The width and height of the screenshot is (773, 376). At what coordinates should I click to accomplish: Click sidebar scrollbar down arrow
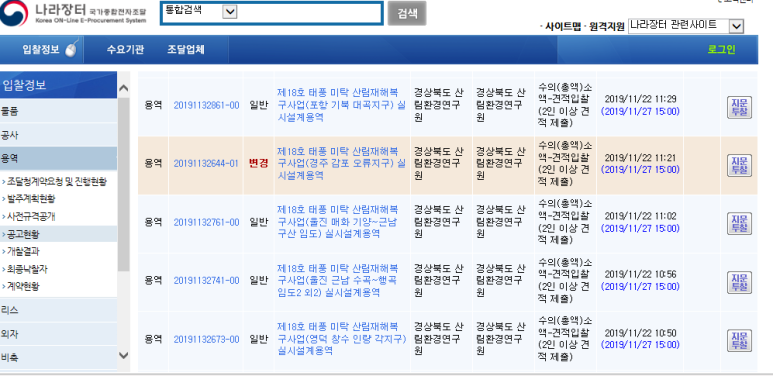point(124,355)
